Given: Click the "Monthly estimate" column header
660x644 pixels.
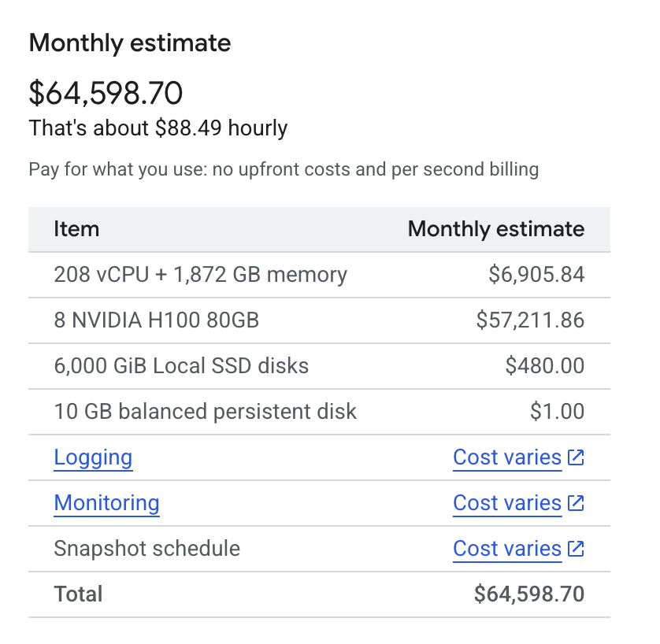Looking at the screenshot, I should (x=495, y=229).
